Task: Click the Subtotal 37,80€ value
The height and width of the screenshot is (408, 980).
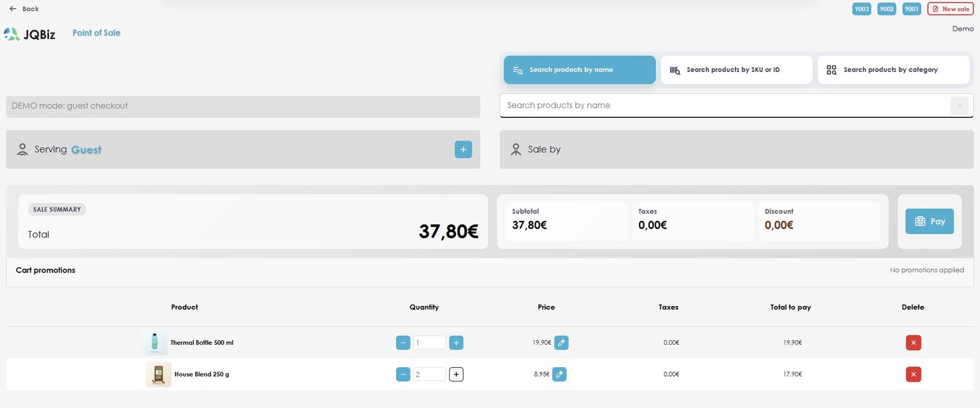Action: point(529,225)
